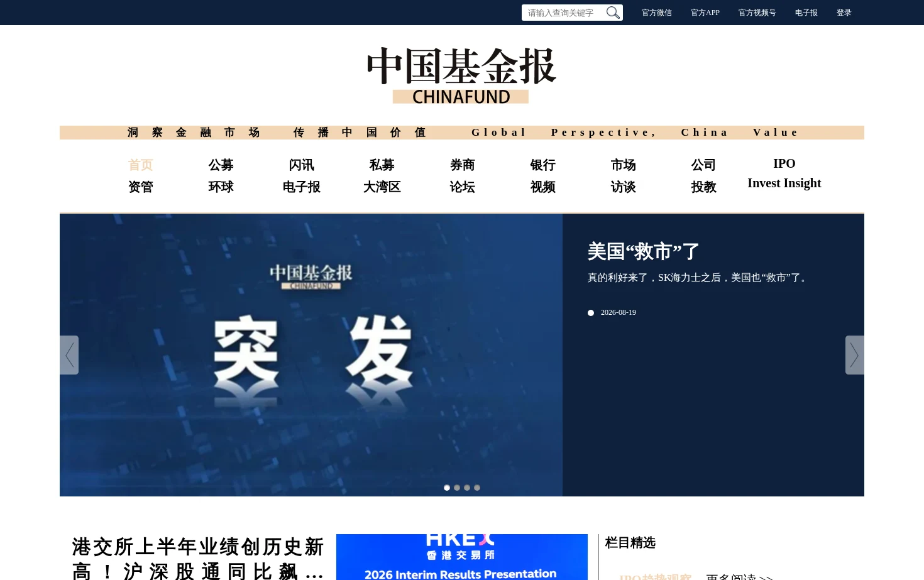
Task: Open the 官方微信 link
Action: [657, 13]
